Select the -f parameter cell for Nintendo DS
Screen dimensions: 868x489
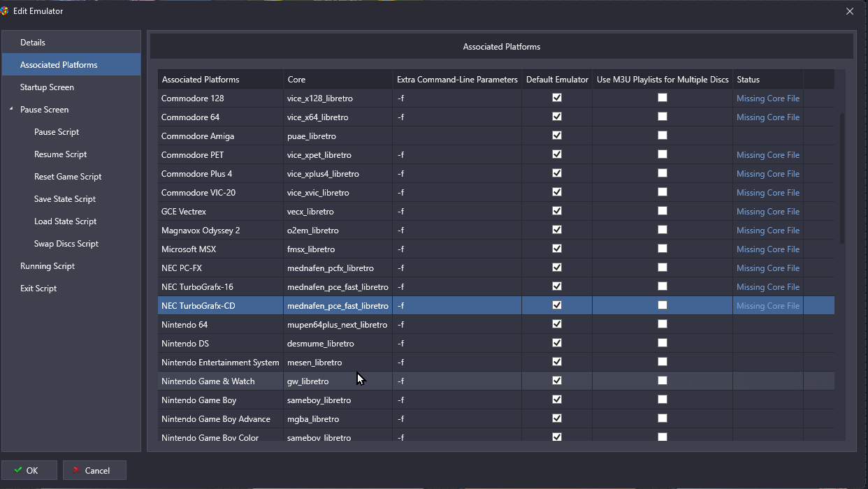[457, 344]
